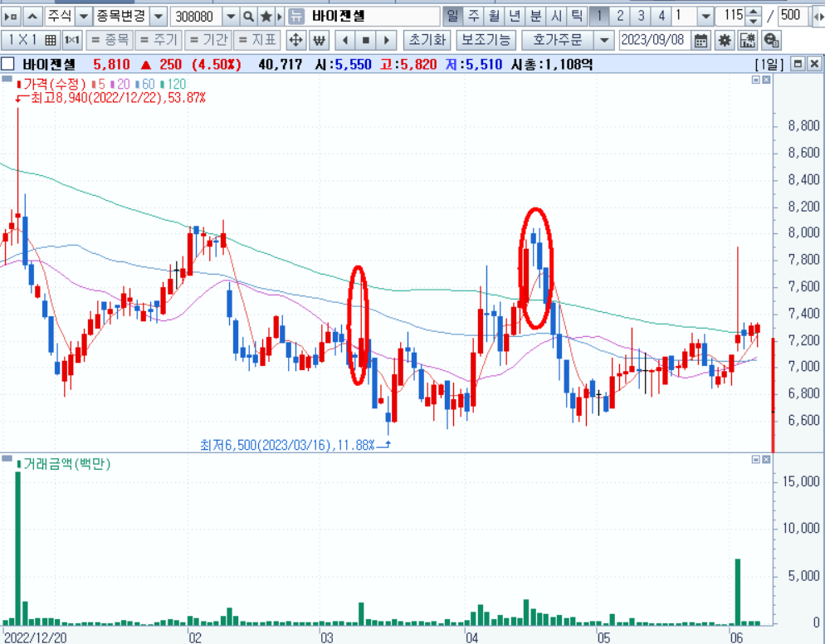The height and width of the screenshot is (644, 825).
Task: Click the 호가주문 button
Action: [x=558, y=40]
